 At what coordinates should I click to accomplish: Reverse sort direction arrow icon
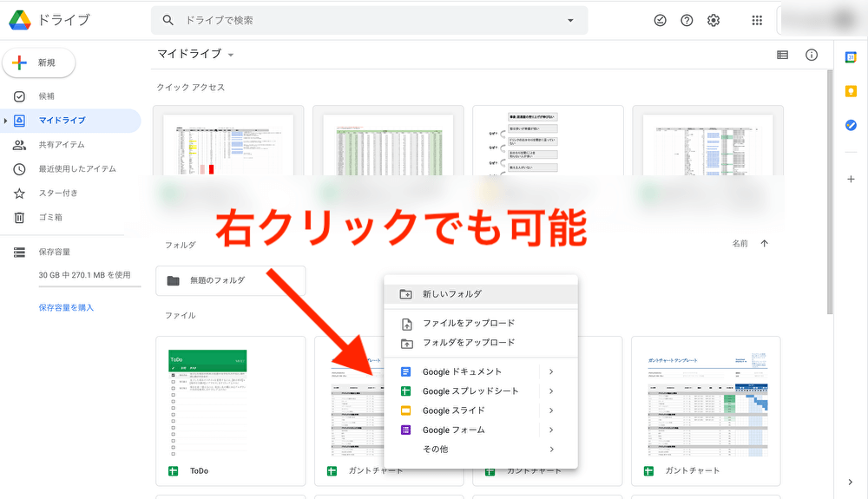765,243
